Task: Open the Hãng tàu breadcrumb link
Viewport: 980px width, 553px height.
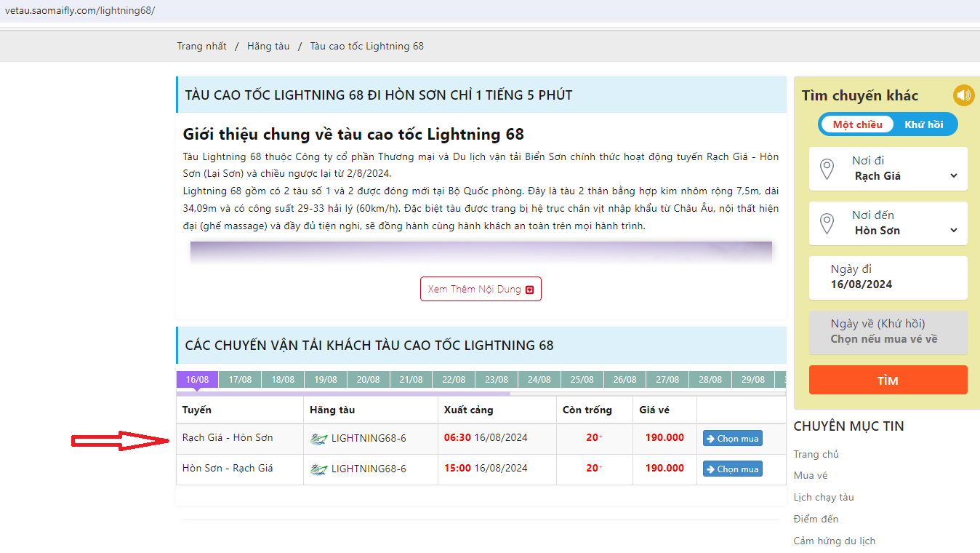Action: pos(268,46)
